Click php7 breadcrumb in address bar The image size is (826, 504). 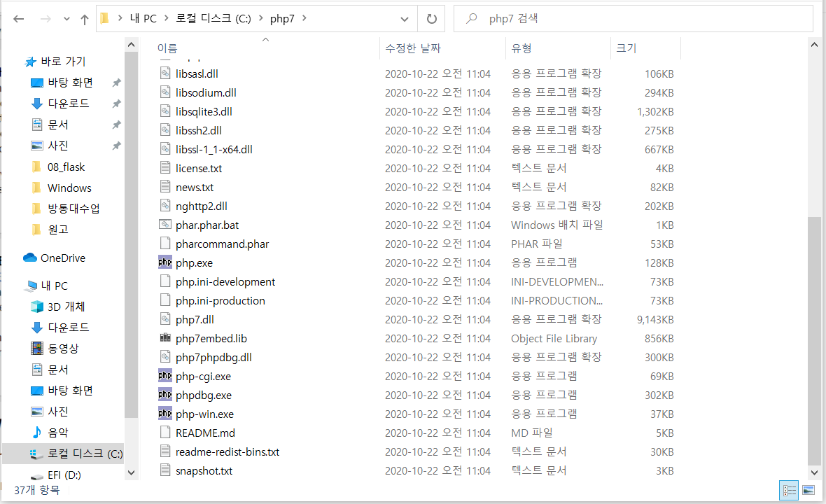click(x=282, y=18)
